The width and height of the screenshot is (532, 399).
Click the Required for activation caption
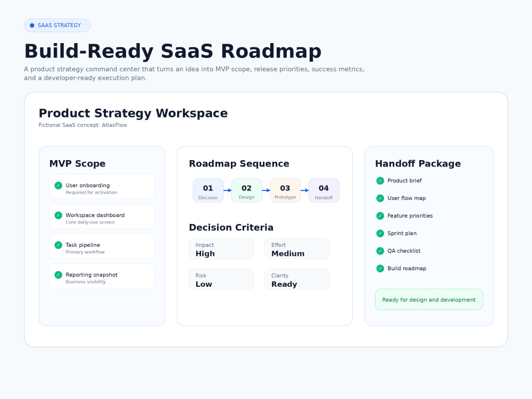(x=92, y=193)
